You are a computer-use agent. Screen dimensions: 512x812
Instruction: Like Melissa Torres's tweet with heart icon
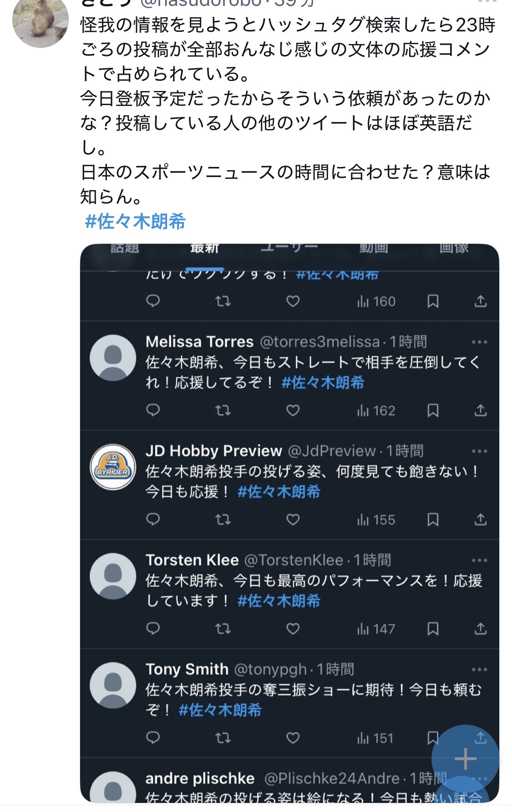pos(293,411)
